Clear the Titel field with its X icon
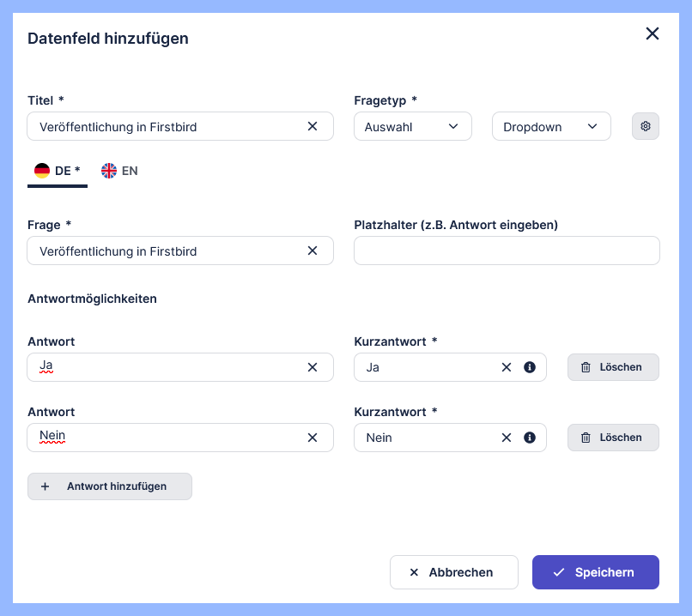 tap(313, 126)
